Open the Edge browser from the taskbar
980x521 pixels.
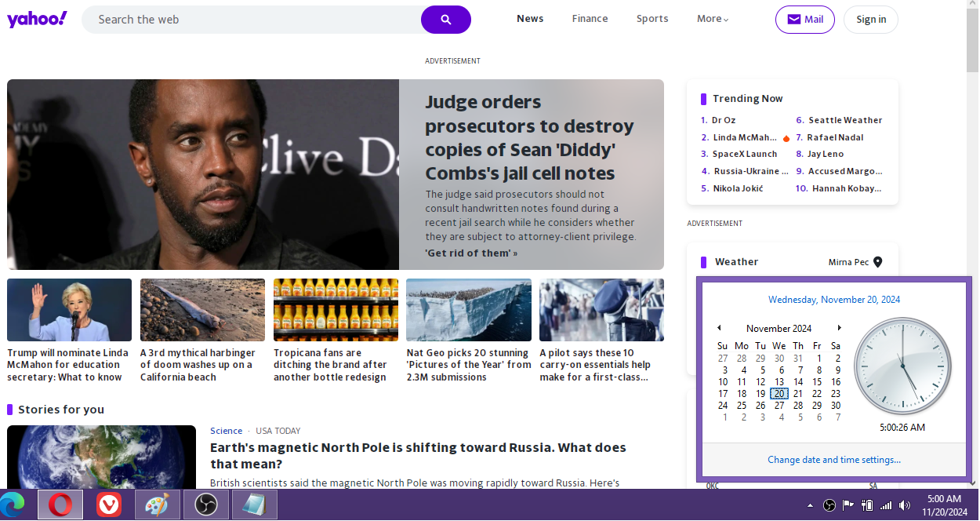[x=13, y=505]
